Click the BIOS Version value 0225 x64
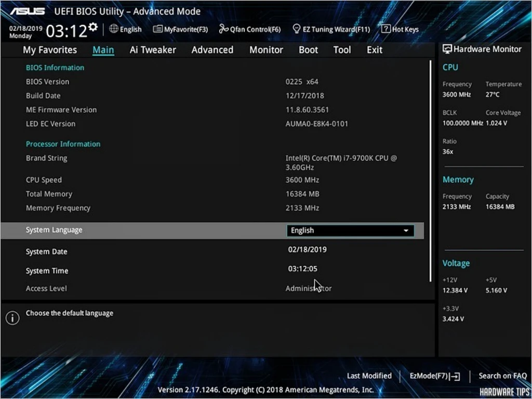This screenshot has height=399, width=532. point(302,82)
